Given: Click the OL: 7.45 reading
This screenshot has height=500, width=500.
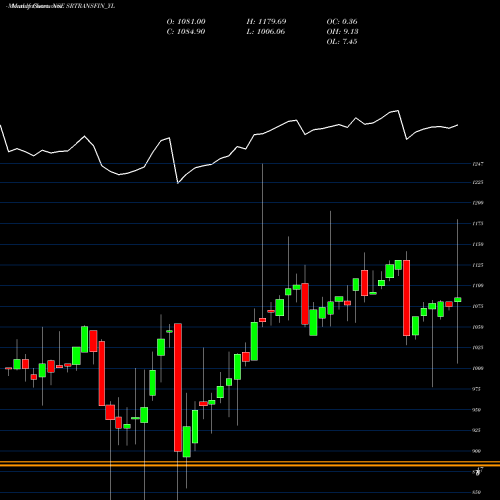Looking at the screenshot, I should click(342, 42).
